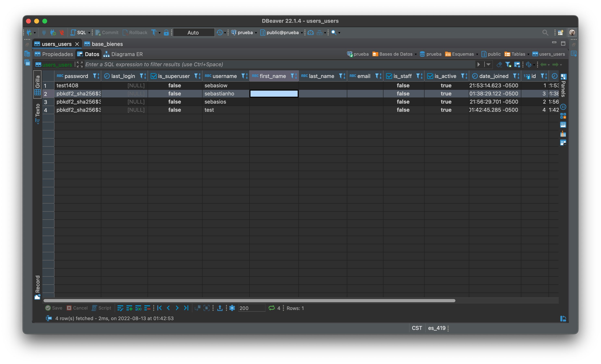Click the SQL editor button
601x364 pixels.
coord(78,32)
